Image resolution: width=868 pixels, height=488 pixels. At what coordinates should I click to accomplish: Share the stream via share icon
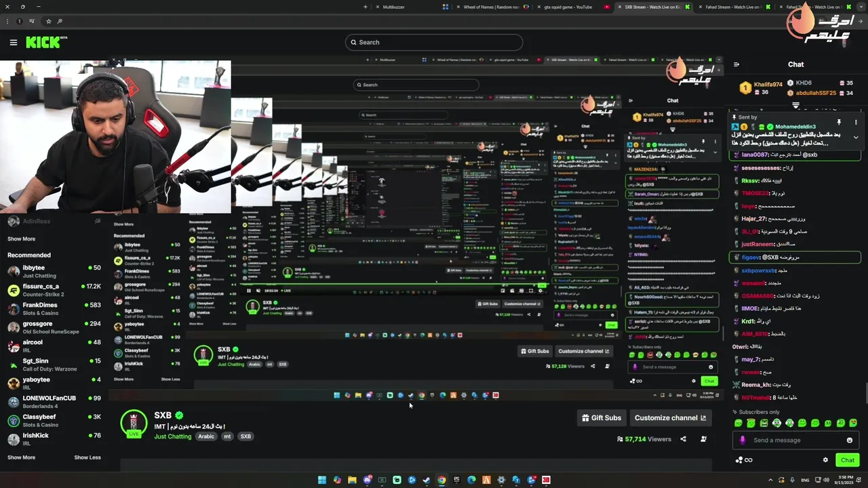click(x=683, y=439)
